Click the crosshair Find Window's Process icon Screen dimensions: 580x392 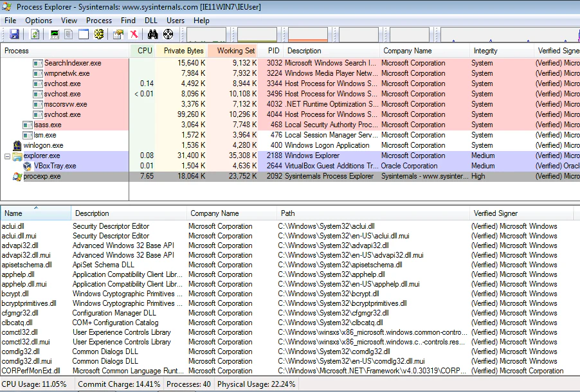[x=168, y=34]
